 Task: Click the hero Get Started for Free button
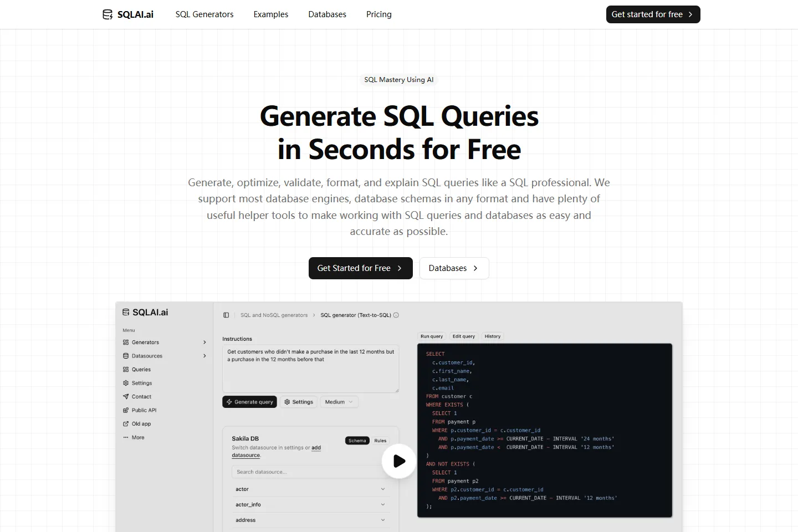(x=361, y=268)
